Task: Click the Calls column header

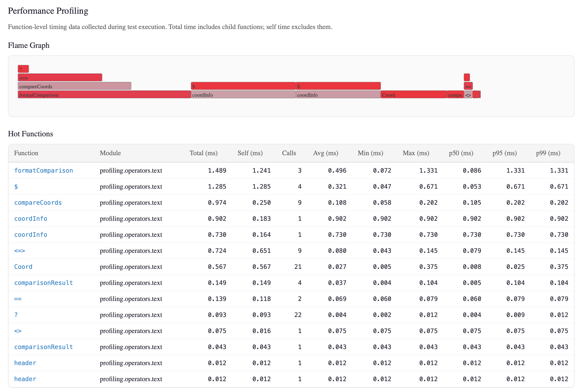Action: (289, 153)
